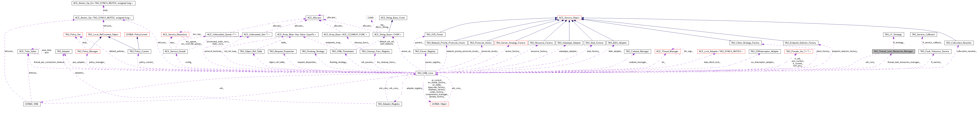Open the ACE_Atomic_Op_Ex node
980x116 pixels.
pos(103,3)
